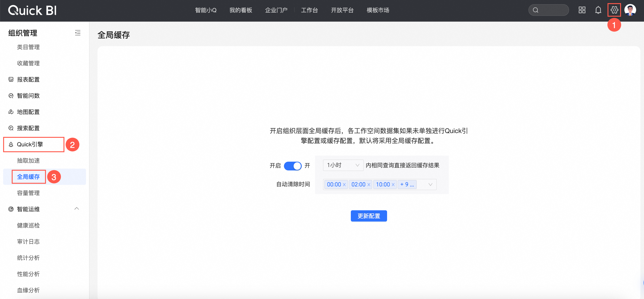Screen dimensions: 644x299
Task: Open 我的看板 in top navigation
Action: point(240,10)
